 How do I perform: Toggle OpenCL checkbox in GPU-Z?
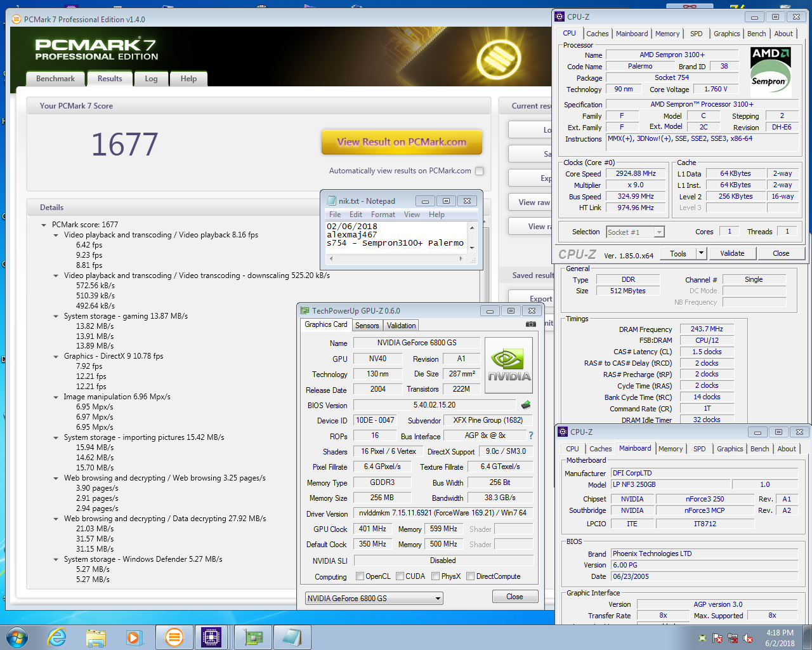(360, 576)
